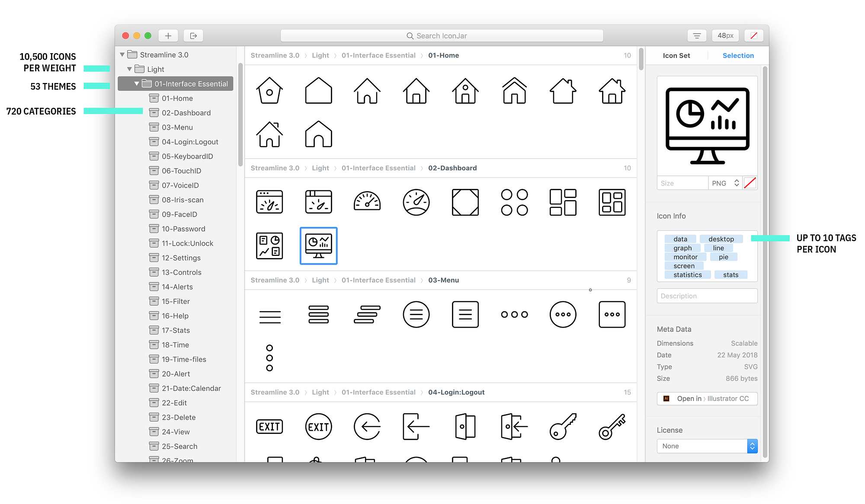Switch to the Icon Set tab
The height and width of the screenshot is (504, 865).
point(676,56)
